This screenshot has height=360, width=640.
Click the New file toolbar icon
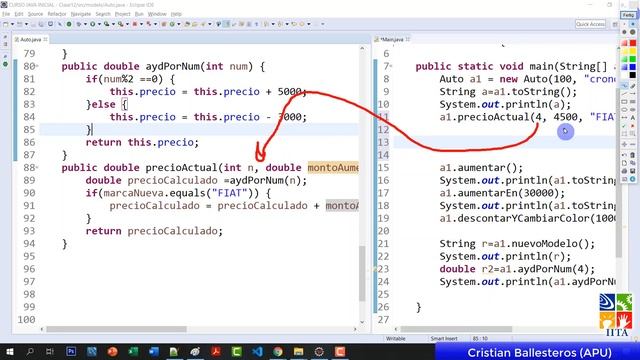(x=6, y=24)
